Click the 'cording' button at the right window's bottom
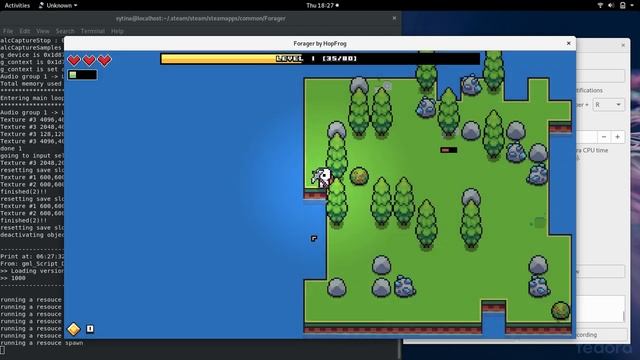This screenshot has width=640, height=360. [x=601, y=335]
